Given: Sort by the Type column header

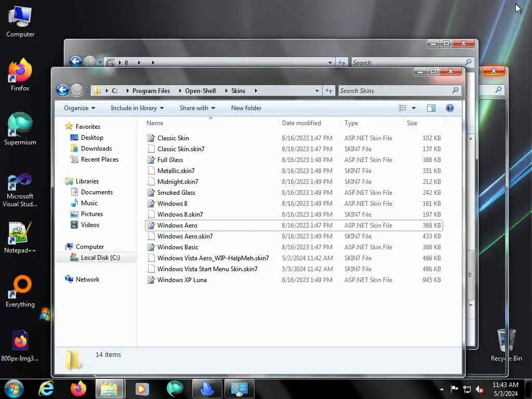Looking at the screenshot, I should [x=372, y=123].
